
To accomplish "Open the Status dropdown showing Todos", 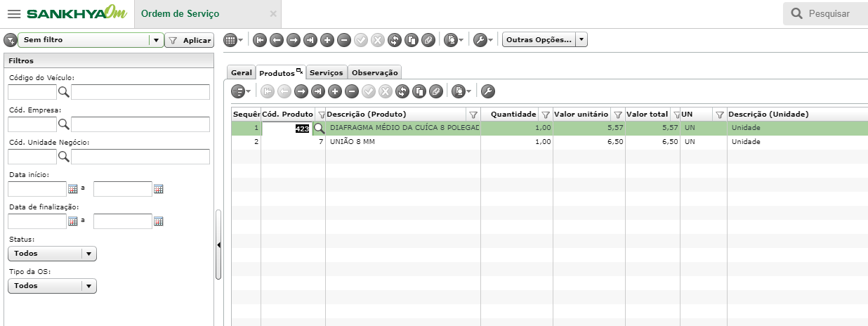I will (53, 254).
